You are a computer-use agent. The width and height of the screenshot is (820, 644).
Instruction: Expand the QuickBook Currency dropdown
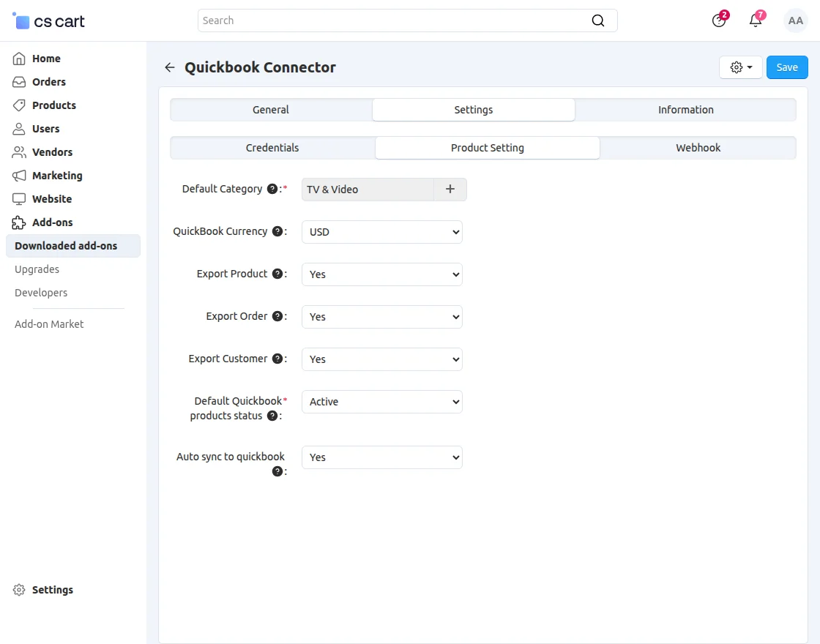tap(382, 232)
